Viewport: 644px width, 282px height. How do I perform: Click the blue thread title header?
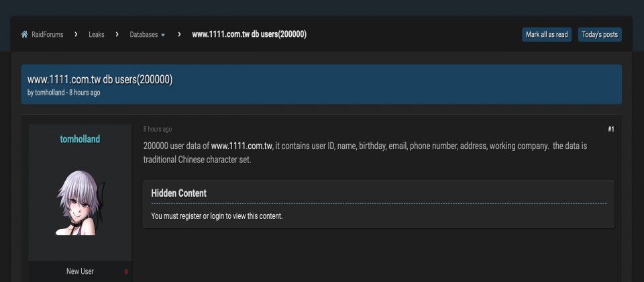(x=100, y=79)
